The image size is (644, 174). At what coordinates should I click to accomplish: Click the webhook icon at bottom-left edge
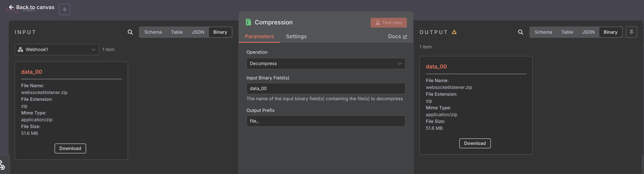2,165
